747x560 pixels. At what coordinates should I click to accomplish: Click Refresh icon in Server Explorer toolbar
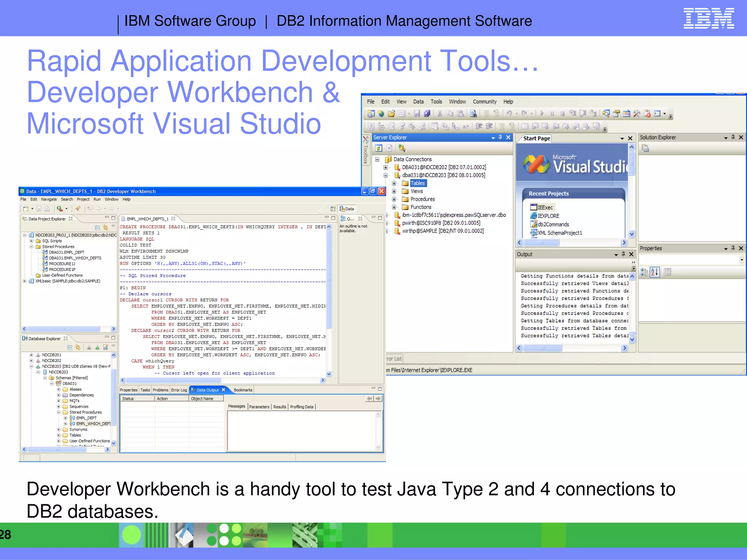(379, 148)
